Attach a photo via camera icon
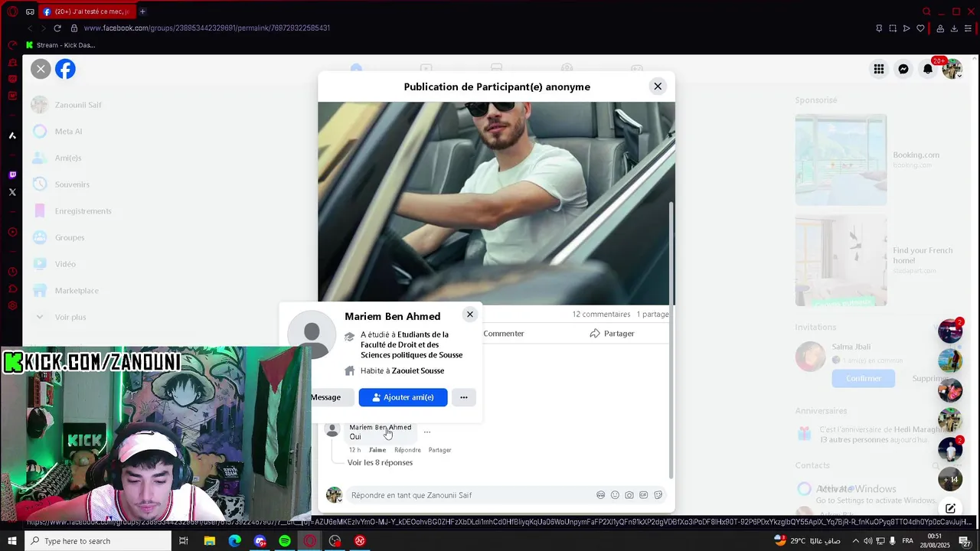Screen dimensions: 980x551 pos(629,495)
